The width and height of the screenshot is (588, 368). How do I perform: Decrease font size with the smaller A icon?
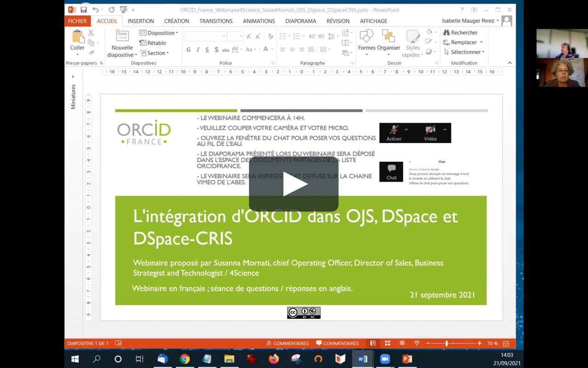click(259, 36)
